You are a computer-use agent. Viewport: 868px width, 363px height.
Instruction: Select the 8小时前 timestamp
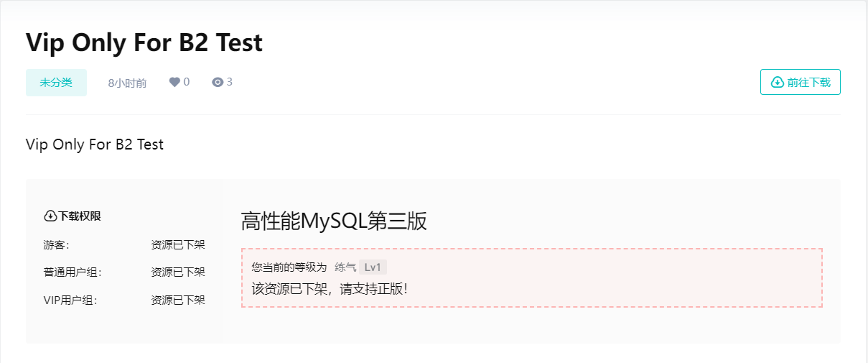point(127,83)
